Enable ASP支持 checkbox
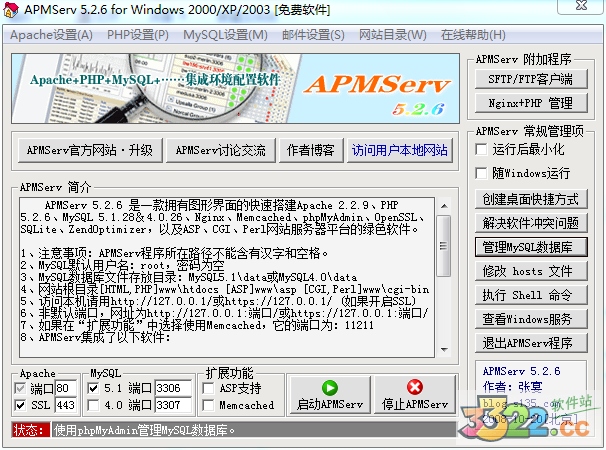Viewport: 606px width, 450px height. click(208, 388)
